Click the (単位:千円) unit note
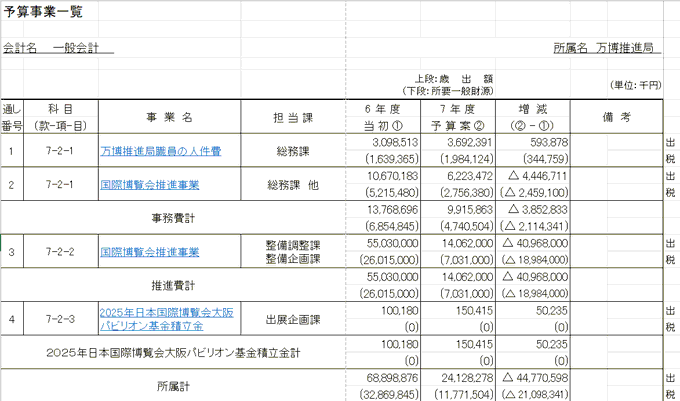The image size is (680, 401). pyautogui.click(x=634, y=86)
